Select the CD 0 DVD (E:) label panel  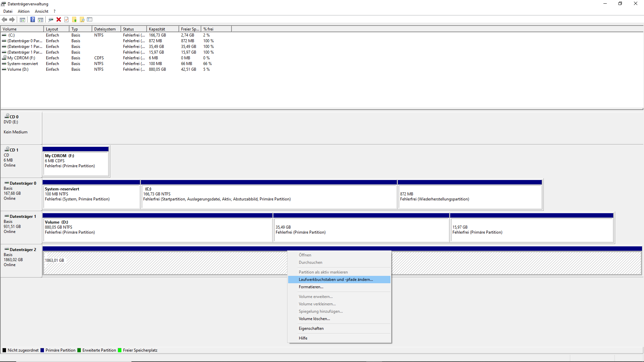click(21, 128)
